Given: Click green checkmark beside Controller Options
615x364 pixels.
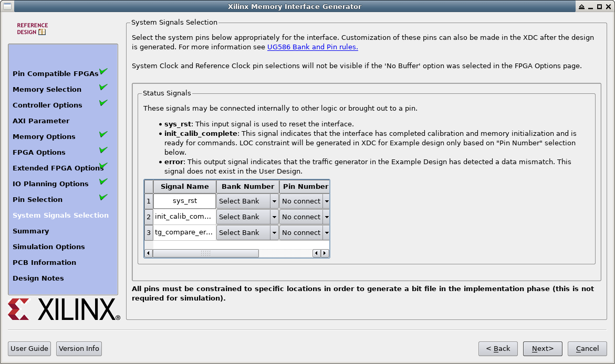Looking at the screenshot, I should pos(103,103).
